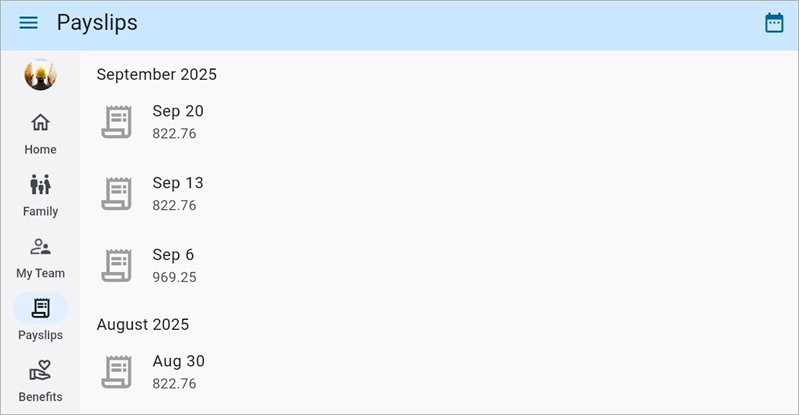Open the Benefits section icon
This screenshot has width=799, height=415.
click(40, 371)
